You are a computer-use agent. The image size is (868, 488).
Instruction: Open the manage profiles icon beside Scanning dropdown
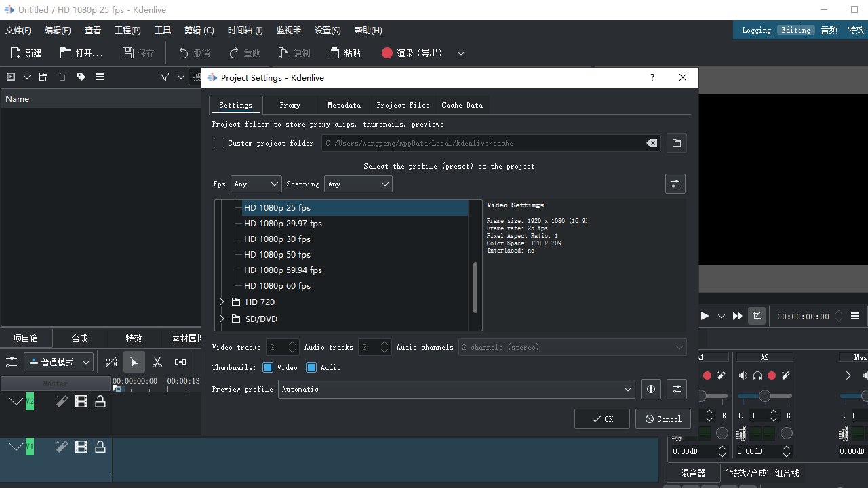coord(675,184)
